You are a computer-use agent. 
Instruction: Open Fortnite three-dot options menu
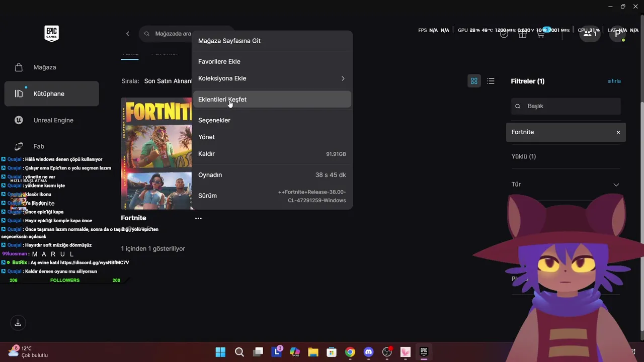click(198, 218)
